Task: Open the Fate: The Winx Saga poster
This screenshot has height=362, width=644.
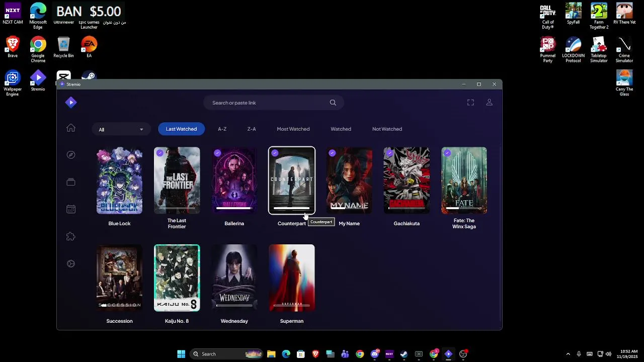Action: pyautogui.click(x=464, y=180)
